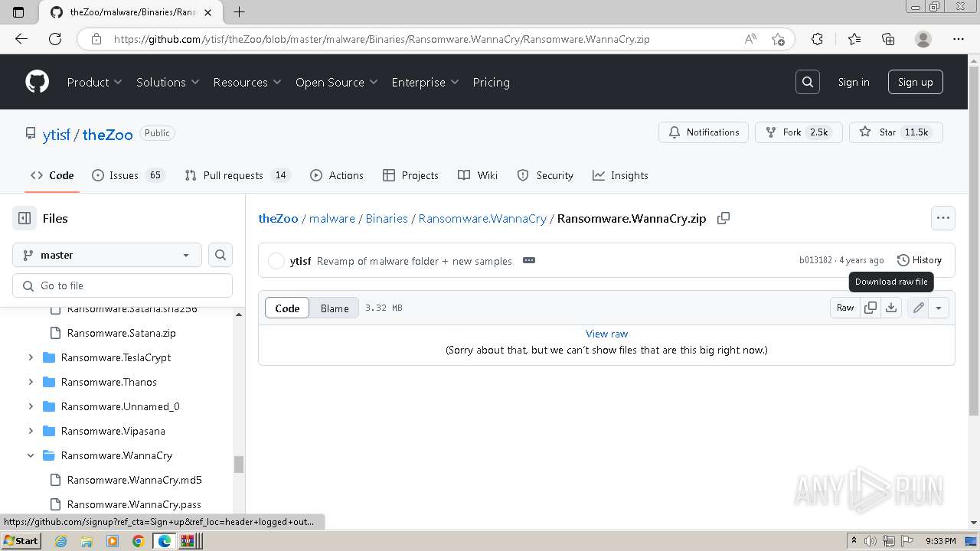Open Chrome from the taskbar
The image size is (980, 551).
click(138, 541)
